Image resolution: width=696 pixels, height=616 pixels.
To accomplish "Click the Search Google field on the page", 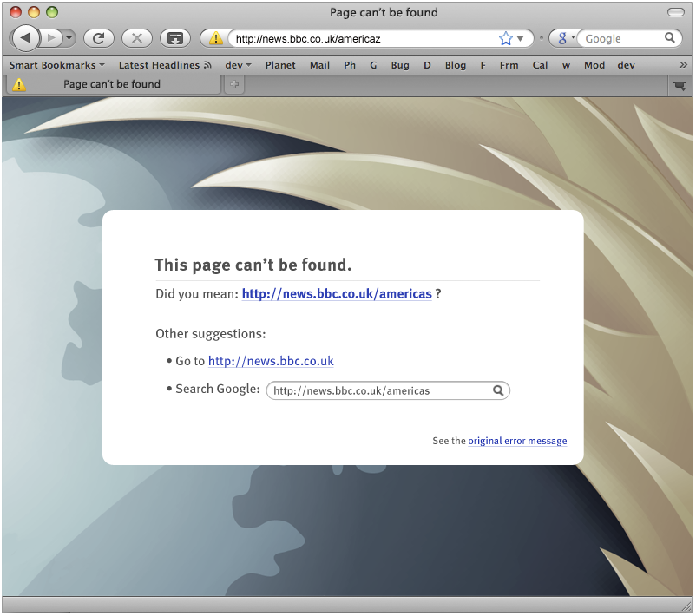I will pyautogui.click(x=388, y=390).
